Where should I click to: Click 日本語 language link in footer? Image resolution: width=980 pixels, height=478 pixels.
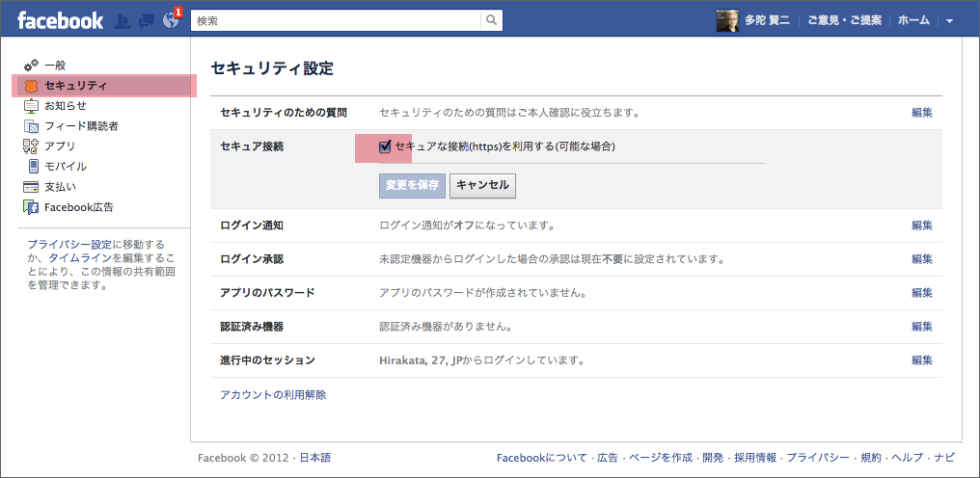pyautogui.click(x=315, y=458)
